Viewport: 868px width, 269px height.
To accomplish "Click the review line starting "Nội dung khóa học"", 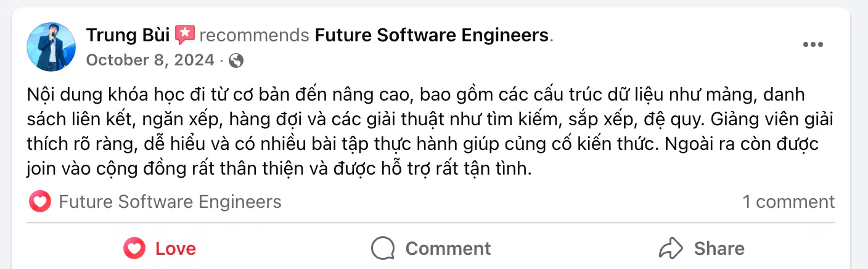I will [416, 96].
